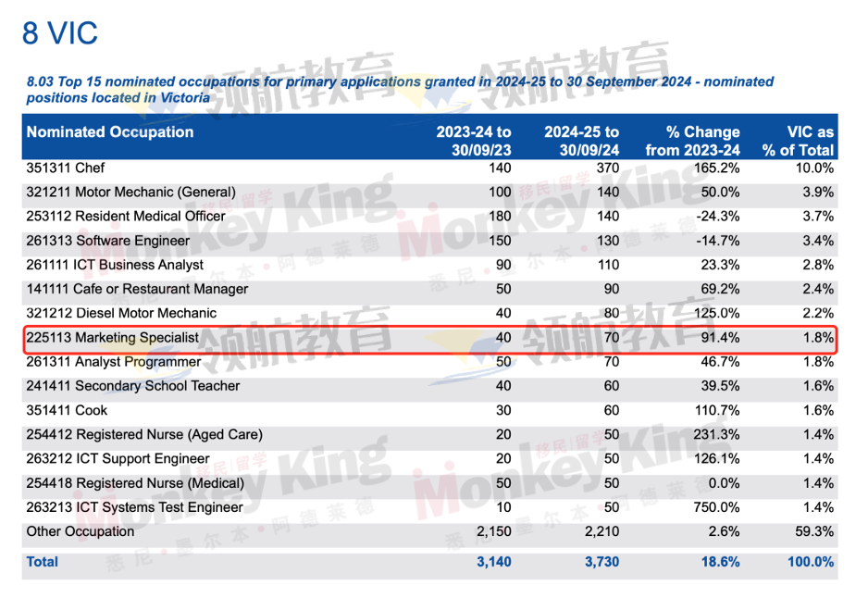Click the '2023-24 to 30/09/23' column header
Screen dimensions: 868x598
[474, 141]
